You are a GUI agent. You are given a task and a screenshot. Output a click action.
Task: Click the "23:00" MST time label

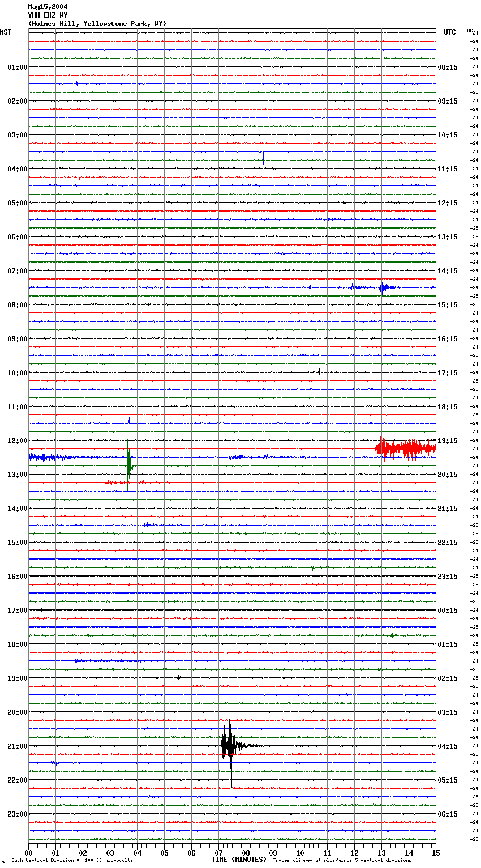18,814
